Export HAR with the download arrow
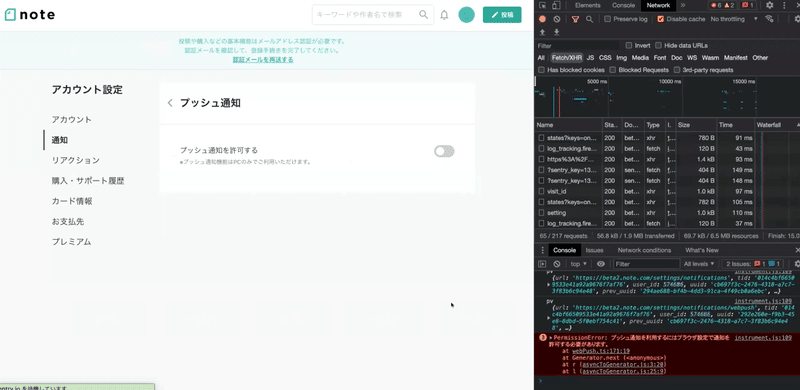Image resolution: width=800 pixels, height=390 pixels. 557,32
